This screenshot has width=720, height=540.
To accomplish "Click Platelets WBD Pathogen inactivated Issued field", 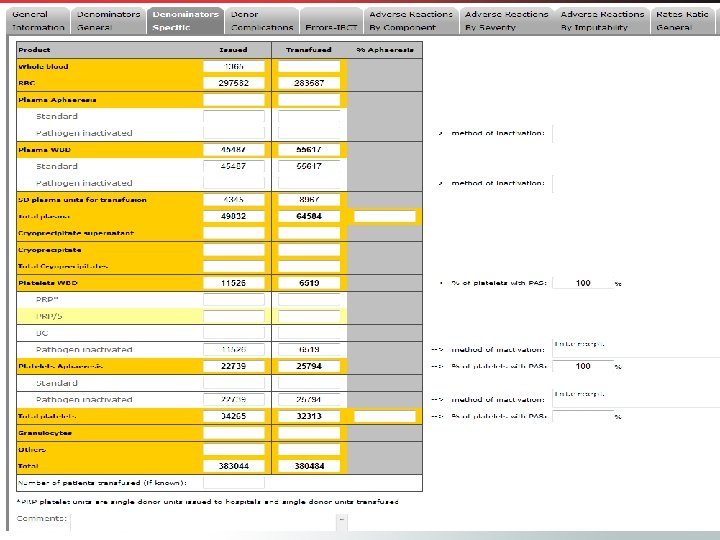I will [x=234, y=349].
